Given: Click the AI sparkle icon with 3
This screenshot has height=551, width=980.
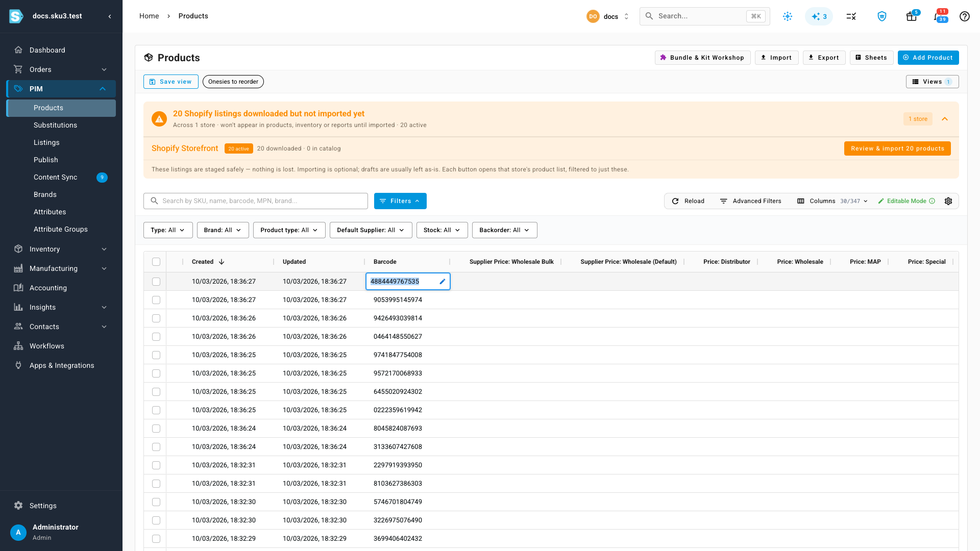Looking at the screenshot, I should tap(819, 16).
